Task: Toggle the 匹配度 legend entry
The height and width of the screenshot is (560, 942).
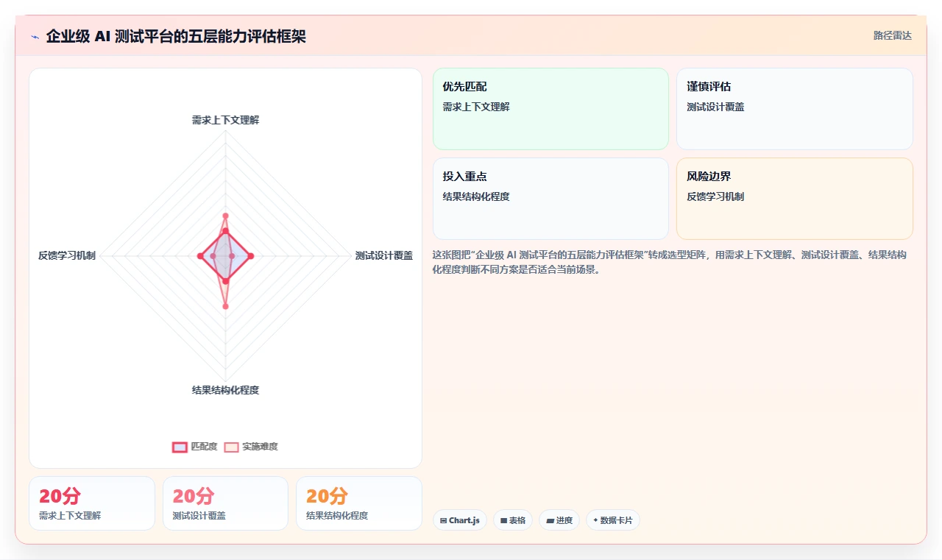Action: click(x=195, y=447)
